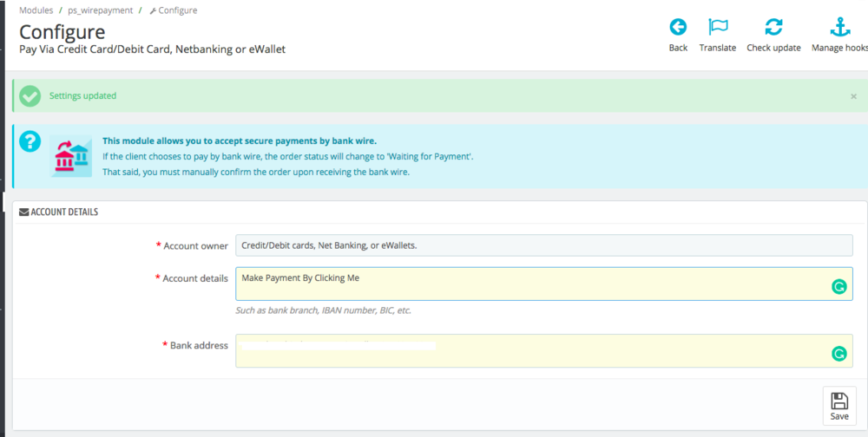
Task: Click the green checkmark success icon
Action: (30, 95)
